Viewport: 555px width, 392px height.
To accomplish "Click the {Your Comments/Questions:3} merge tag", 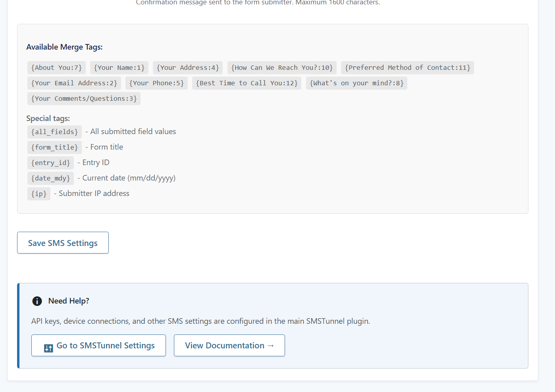I will pos(84,98).
